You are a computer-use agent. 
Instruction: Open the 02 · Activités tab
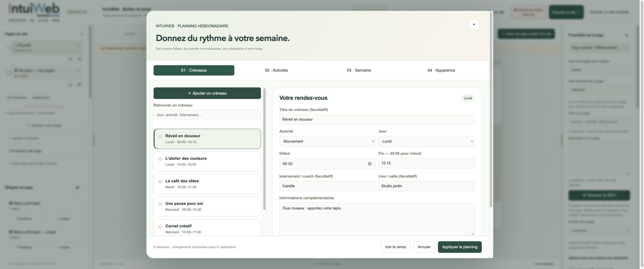(276, 70)
